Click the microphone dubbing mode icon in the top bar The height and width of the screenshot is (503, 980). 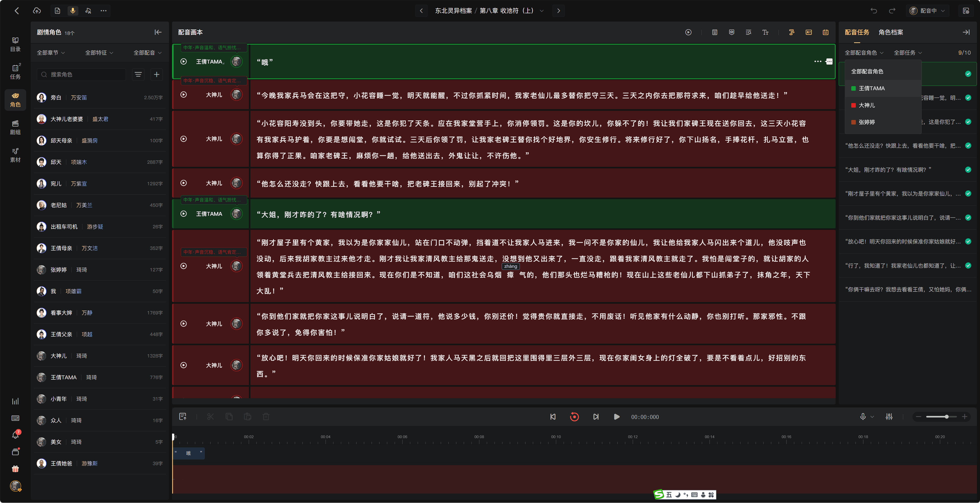click(73, 11)
